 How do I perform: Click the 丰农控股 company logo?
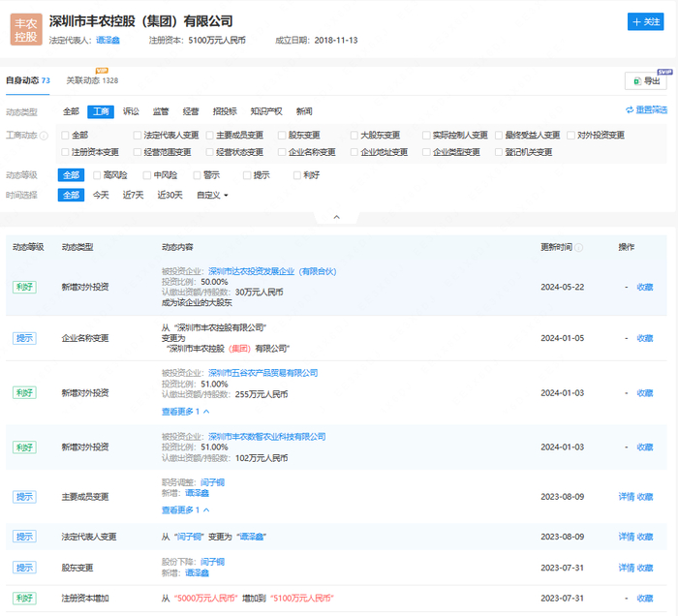26,29
